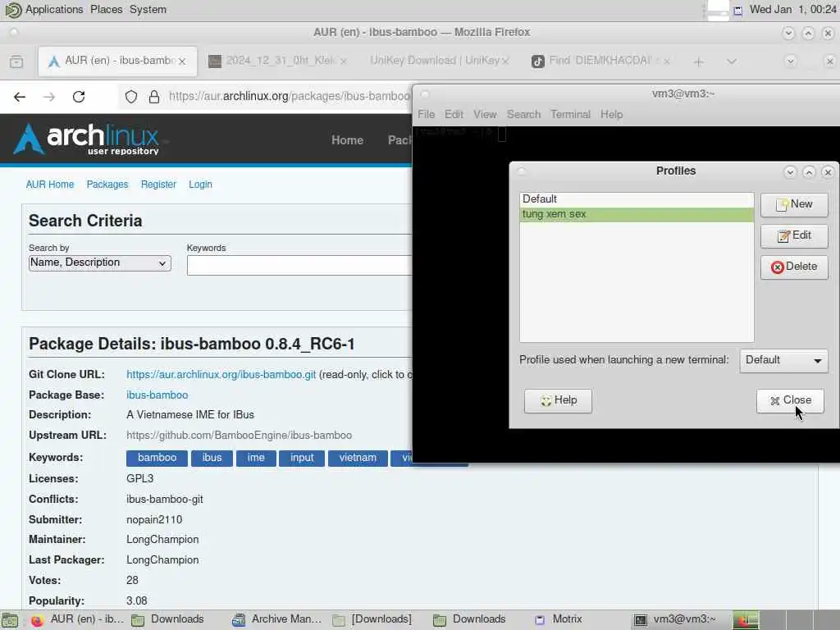Open the System menu
Viewport: 840px width, 630px height.
pyautogui.click(x=148, y=10)
